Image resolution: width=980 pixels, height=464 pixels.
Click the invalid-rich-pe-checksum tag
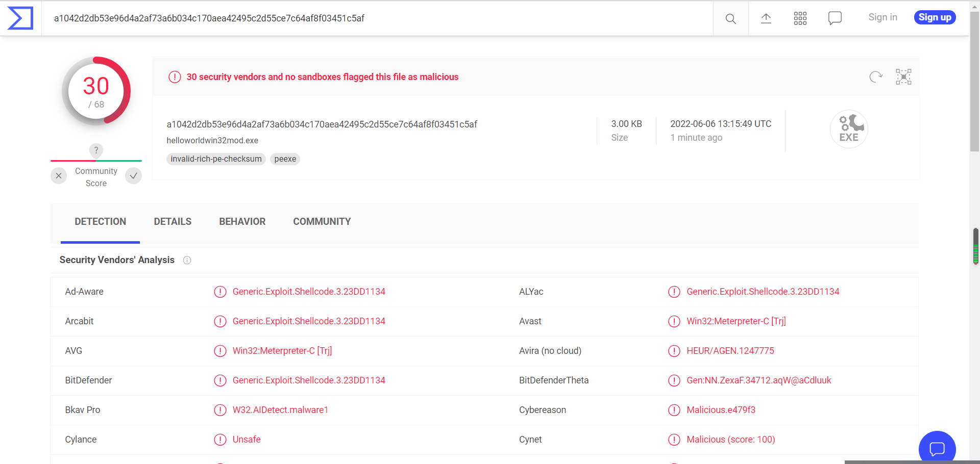point(216,159)
